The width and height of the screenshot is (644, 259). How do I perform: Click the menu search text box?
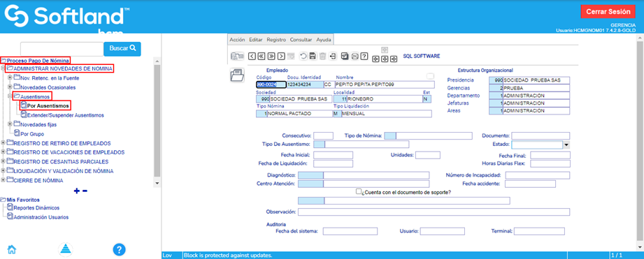click(62, 49)
